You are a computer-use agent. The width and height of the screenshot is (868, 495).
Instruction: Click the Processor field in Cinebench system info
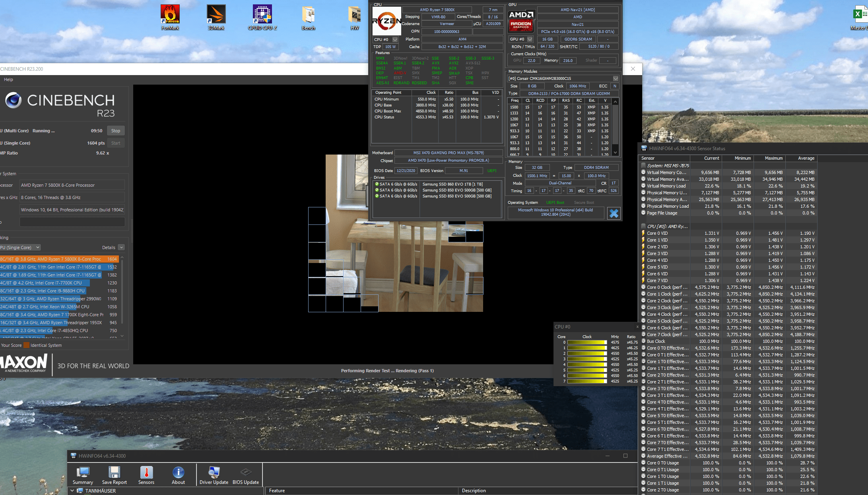click(x=72, y=185)
